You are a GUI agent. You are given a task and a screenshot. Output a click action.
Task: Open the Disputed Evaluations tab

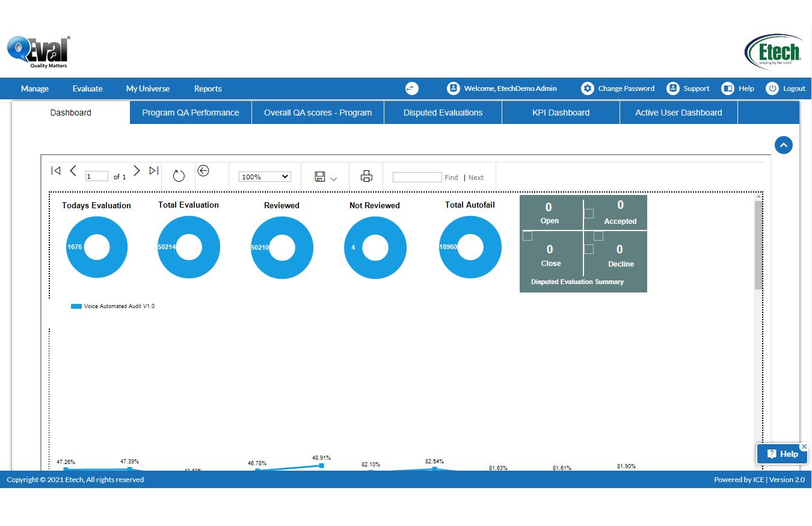[x=443, y=113]
